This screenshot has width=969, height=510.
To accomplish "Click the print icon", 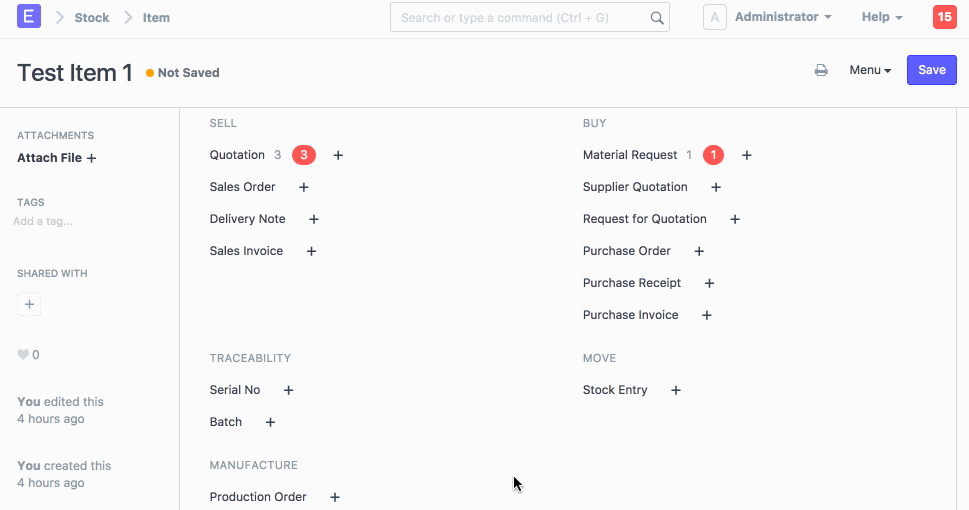I will pos(821,70).
